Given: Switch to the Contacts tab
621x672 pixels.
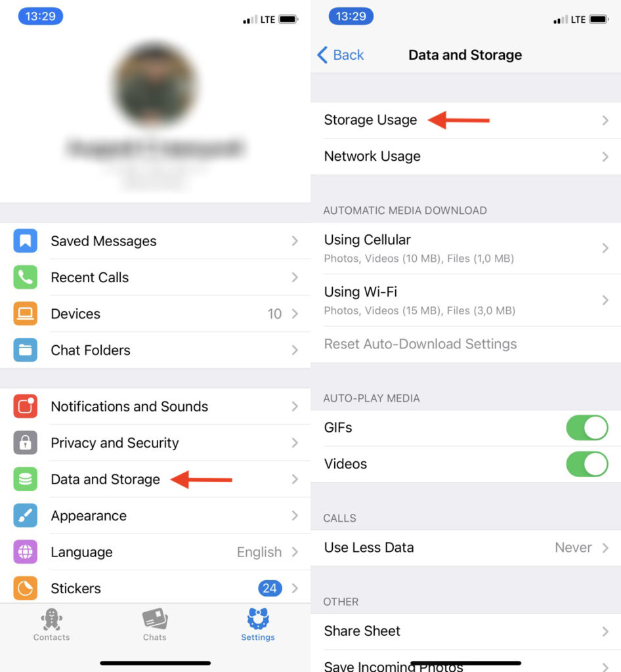Looking at the screenshot, I should pyautogui.click(x=51, y=625).
